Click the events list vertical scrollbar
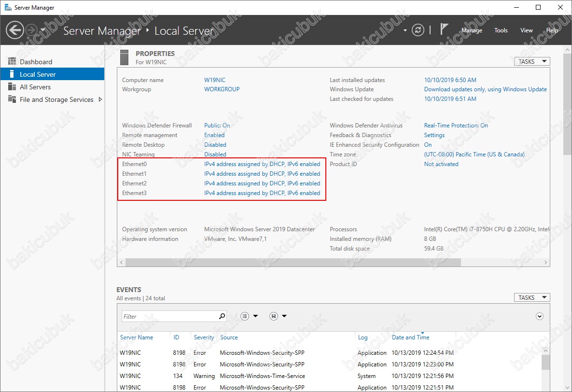Image resolution: width=572 pixels, height=392 pixels. (545, 363)
